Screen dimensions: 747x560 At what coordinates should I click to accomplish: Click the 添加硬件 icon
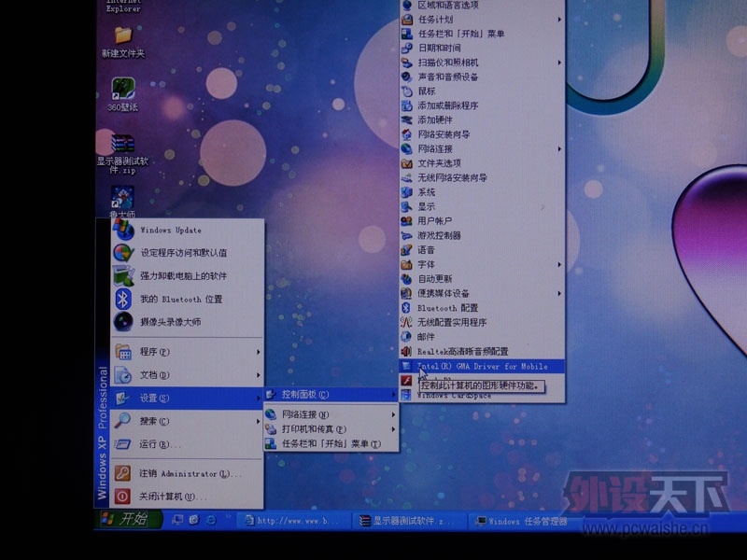(406, 120)
